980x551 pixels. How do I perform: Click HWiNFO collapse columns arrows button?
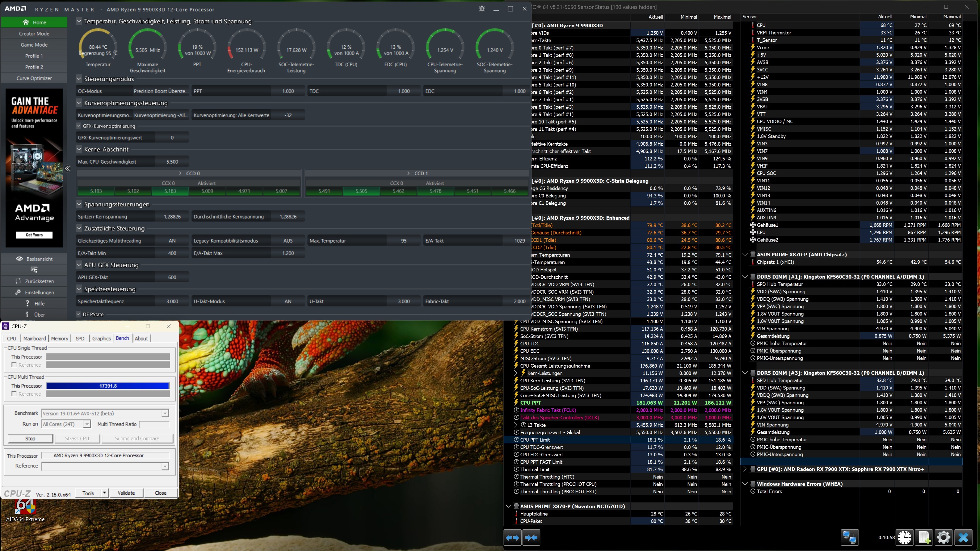[x=531, y=537]
